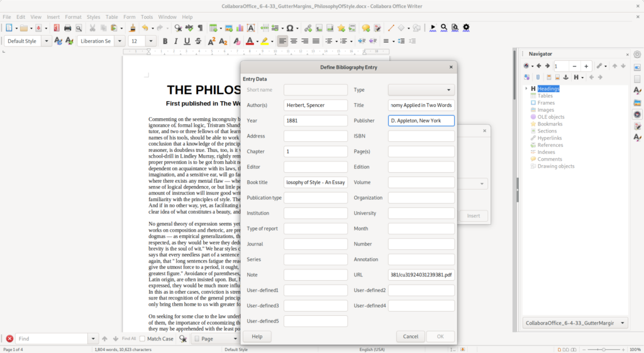Viewport: 644px width, 353px height.
Task: Click the Insert Comment speech bubble icon
Action: (x=366, y=28)
